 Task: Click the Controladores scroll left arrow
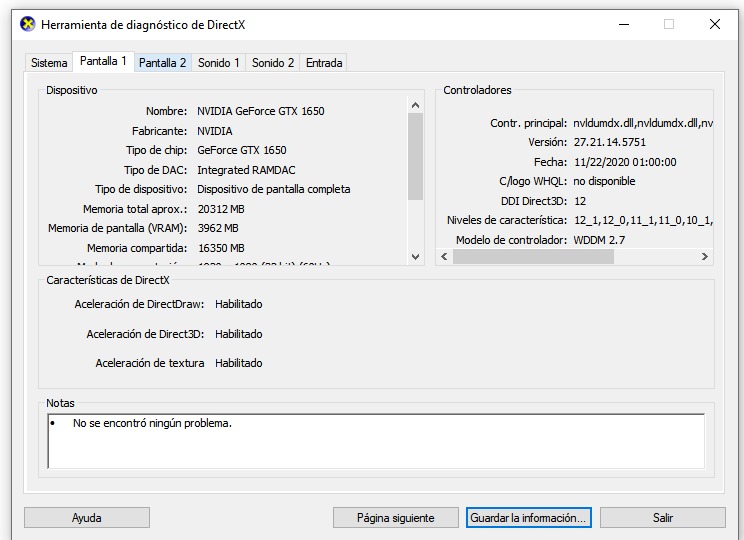coord(444,257)
